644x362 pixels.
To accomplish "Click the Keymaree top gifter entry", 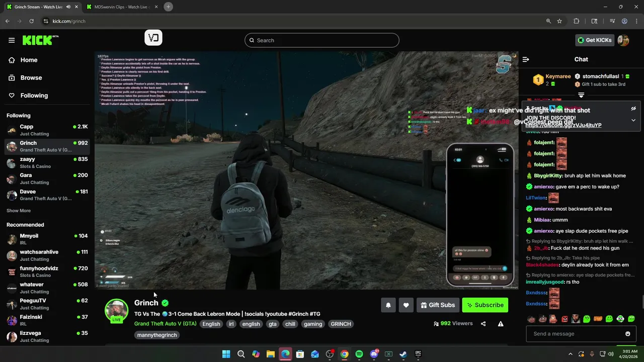I will point(552,80).
